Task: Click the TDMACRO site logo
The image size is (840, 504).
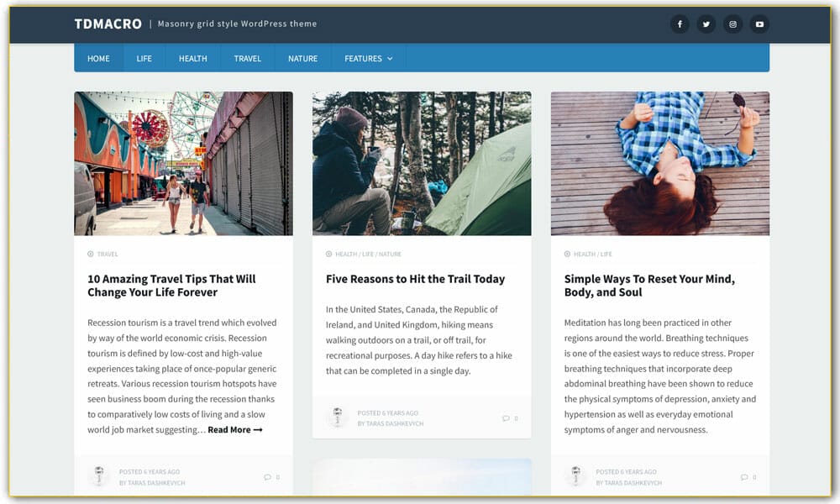Action: click(x=108, y=24)
